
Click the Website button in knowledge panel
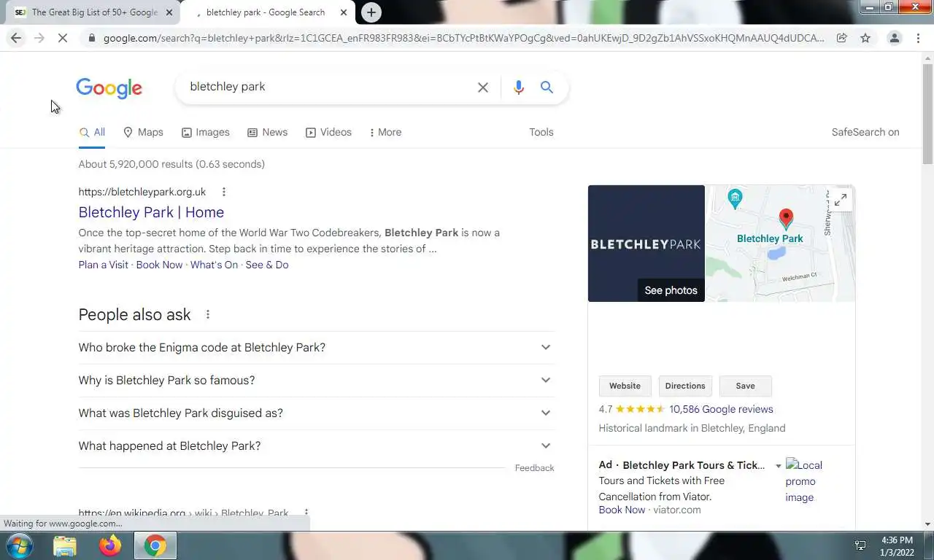point(625,386)
